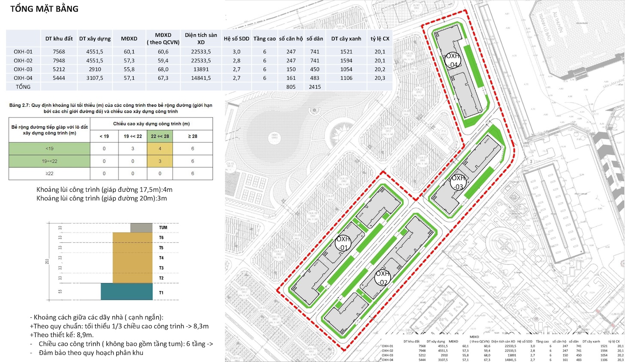
Task: Click 'Diện tích sàn XD' header in top table
Action: [201, 39]
